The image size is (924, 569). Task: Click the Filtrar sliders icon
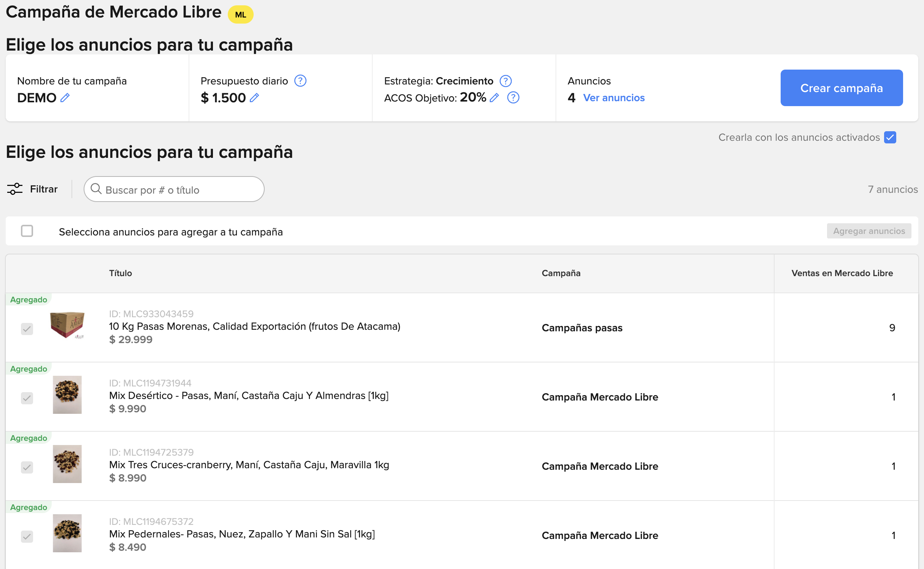coord(15,189)
